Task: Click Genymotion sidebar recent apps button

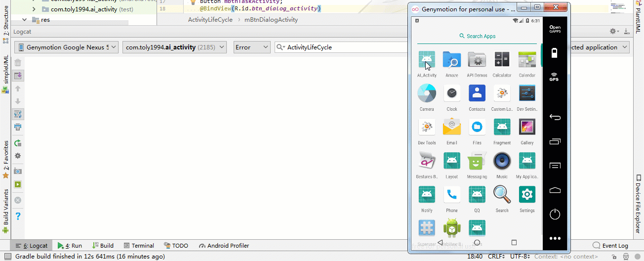Action: 555,141
